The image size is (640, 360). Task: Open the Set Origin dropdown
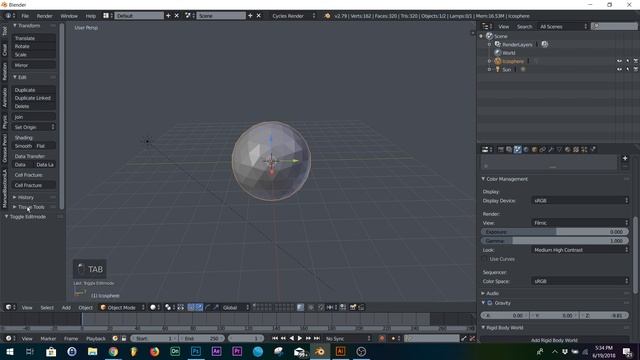34,127
